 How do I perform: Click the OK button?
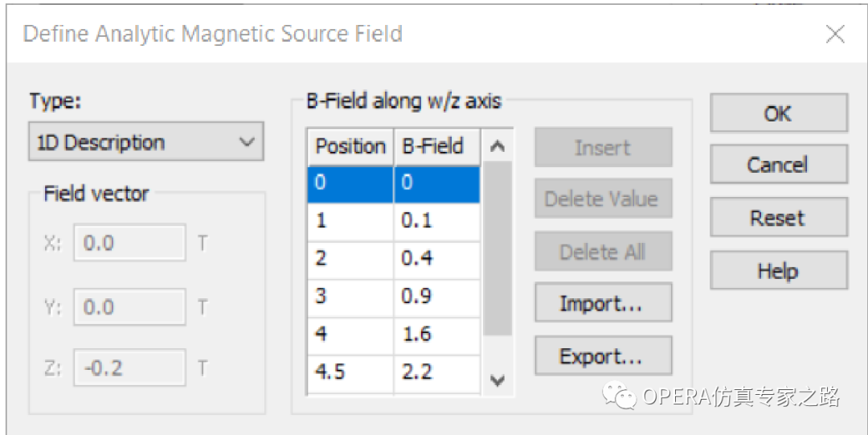(778, 113)
